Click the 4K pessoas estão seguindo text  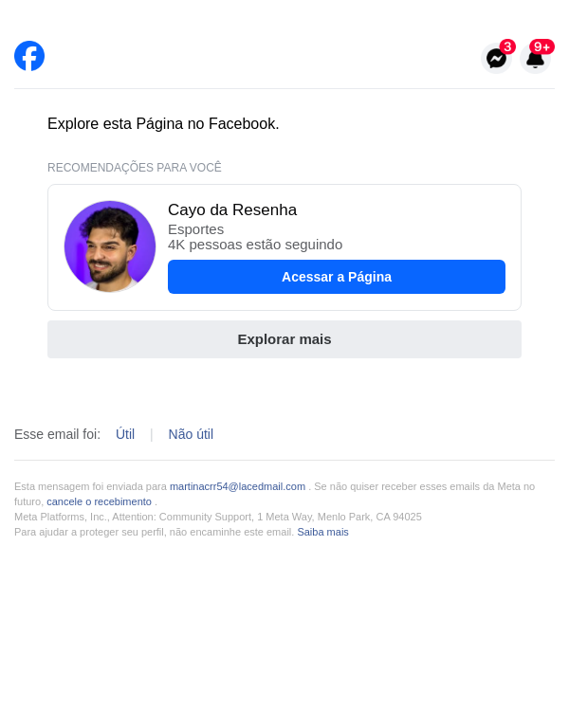pyautogui.click(x=255, y=245)
